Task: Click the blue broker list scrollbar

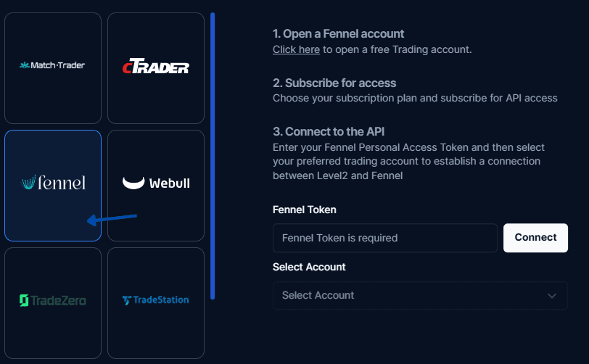Action: click(213, 155)
